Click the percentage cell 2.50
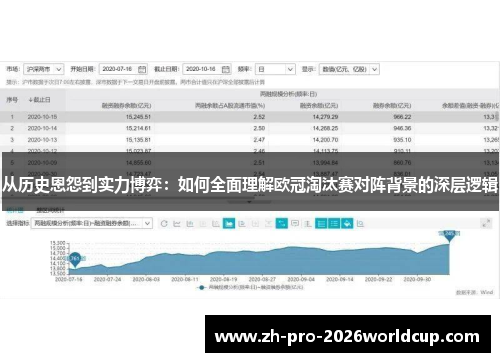The height and width of the screenshot is (362, 500). click(x=259, y=128)
